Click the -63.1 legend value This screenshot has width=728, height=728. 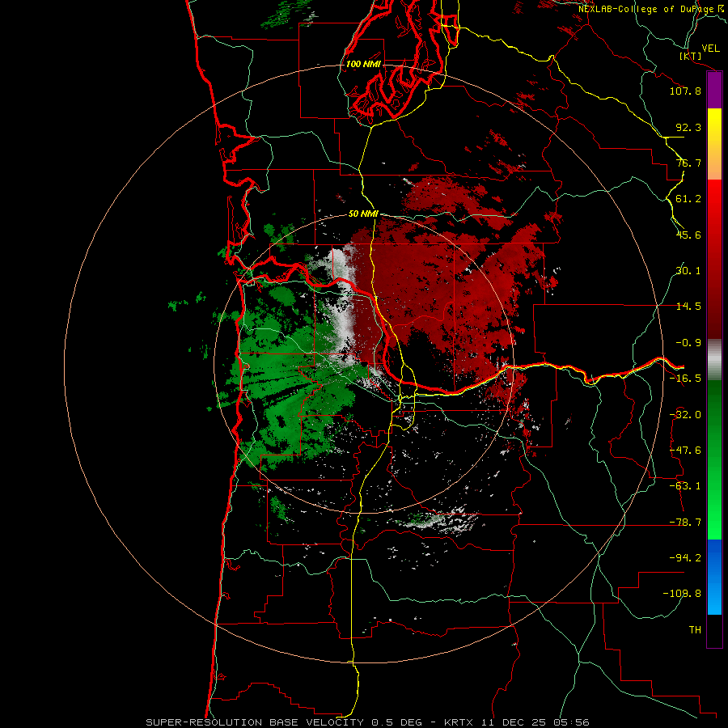click(685, 486)
